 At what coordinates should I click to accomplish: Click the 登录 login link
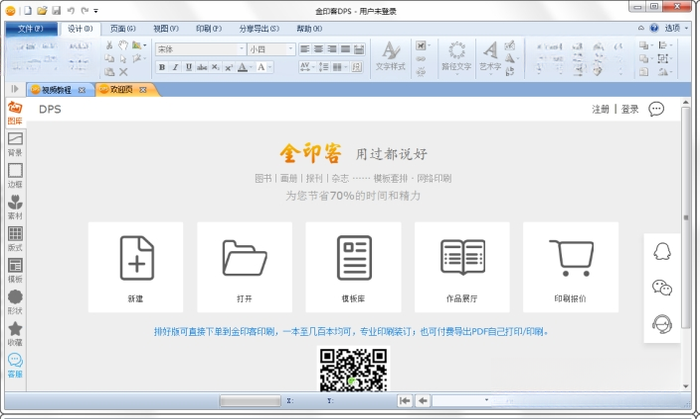629,109
